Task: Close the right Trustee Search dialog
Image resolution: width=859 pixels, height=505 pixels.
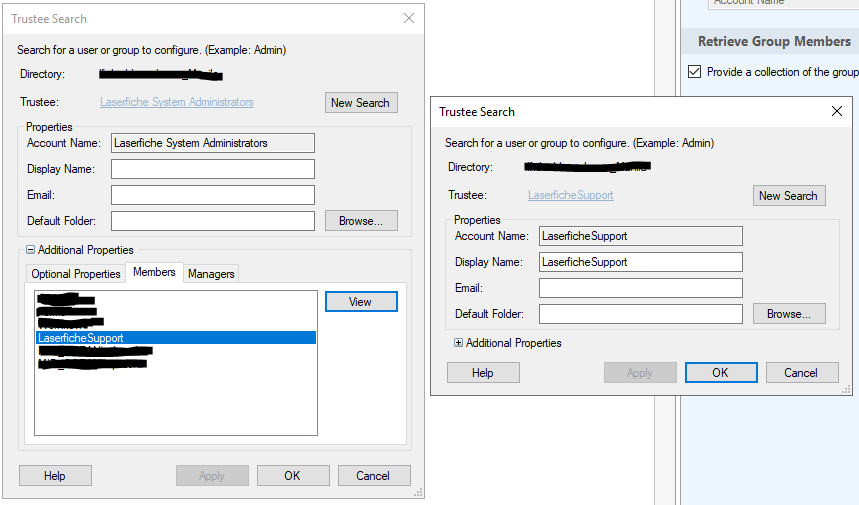Action: (x=837, y=111)
